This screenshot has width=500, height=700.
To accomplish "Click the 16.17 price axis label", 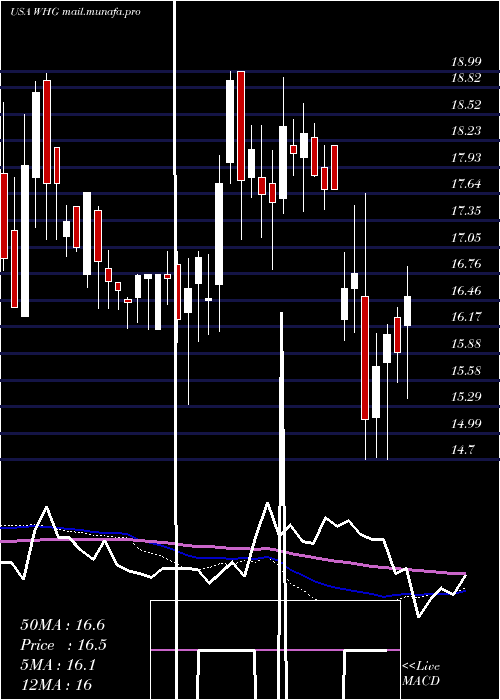I will coord(467,317).
